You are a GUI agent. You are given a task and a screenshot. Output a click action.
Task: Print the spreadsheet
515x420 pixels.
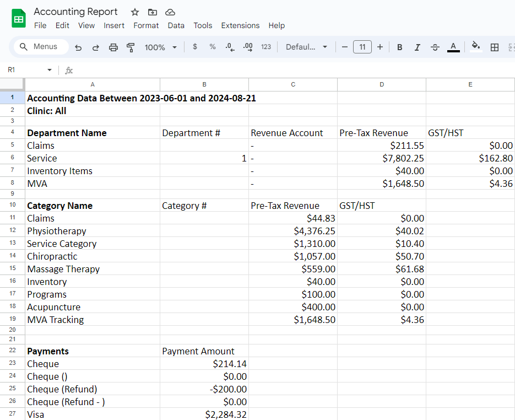tap(113, 47)
